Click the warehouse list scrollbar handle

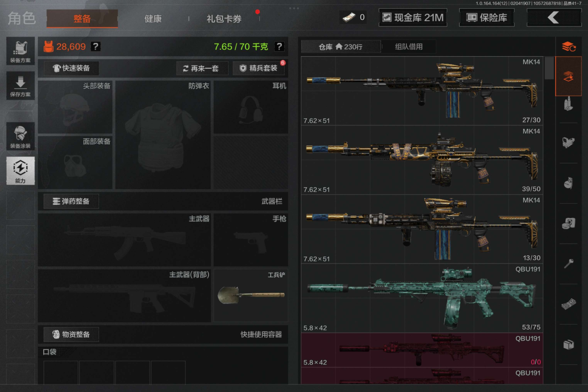(549, 68)
